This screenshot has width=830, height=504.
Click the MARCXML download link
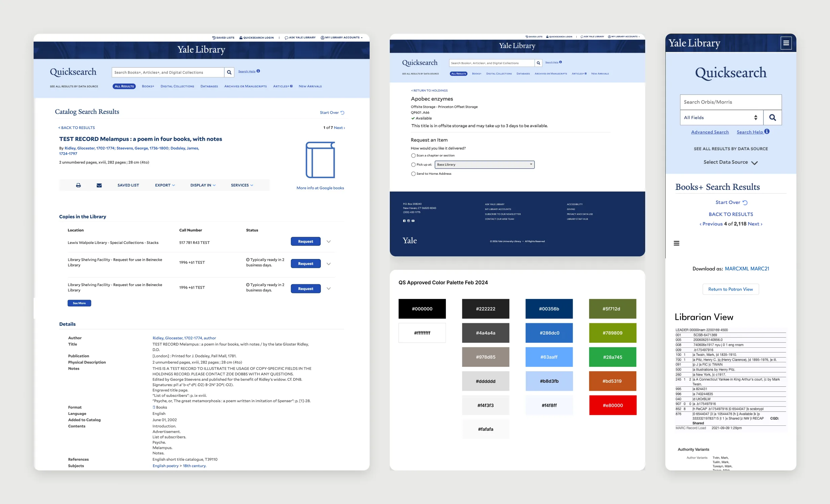point(737,268)
